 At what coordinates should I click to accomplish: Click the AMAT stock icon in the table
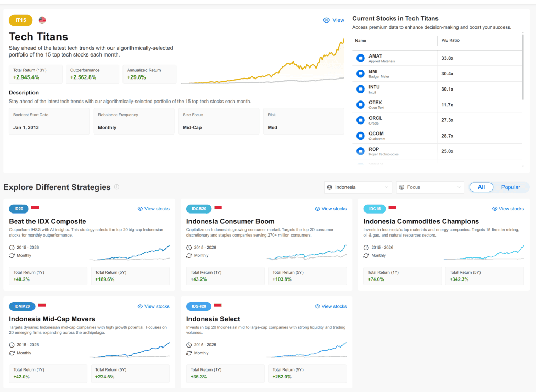click(360, 58)
